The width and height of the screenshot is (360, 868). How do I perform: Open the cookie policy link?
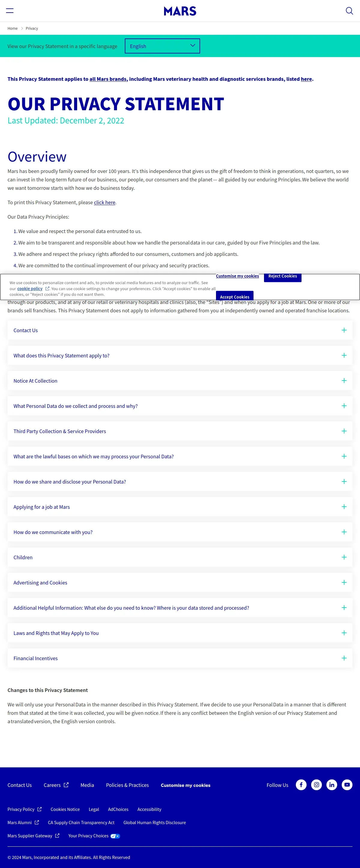tap(30, 288)
